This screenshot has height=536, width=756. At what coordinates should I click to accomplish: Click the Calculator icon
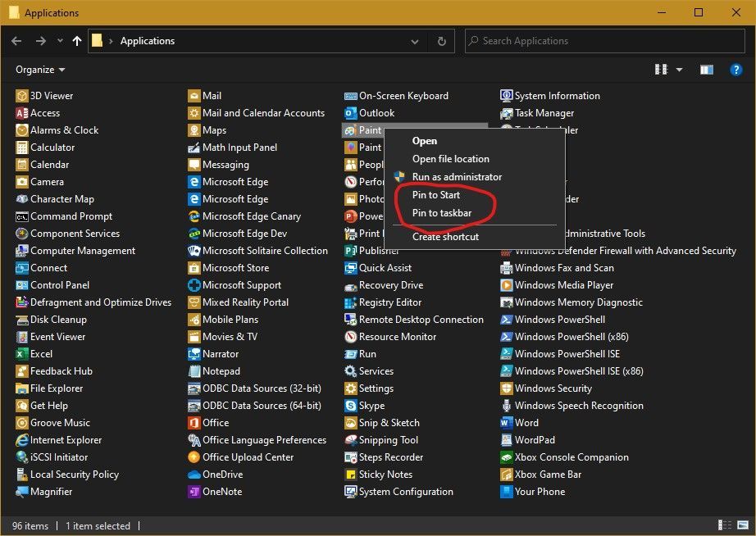(21, 148)
